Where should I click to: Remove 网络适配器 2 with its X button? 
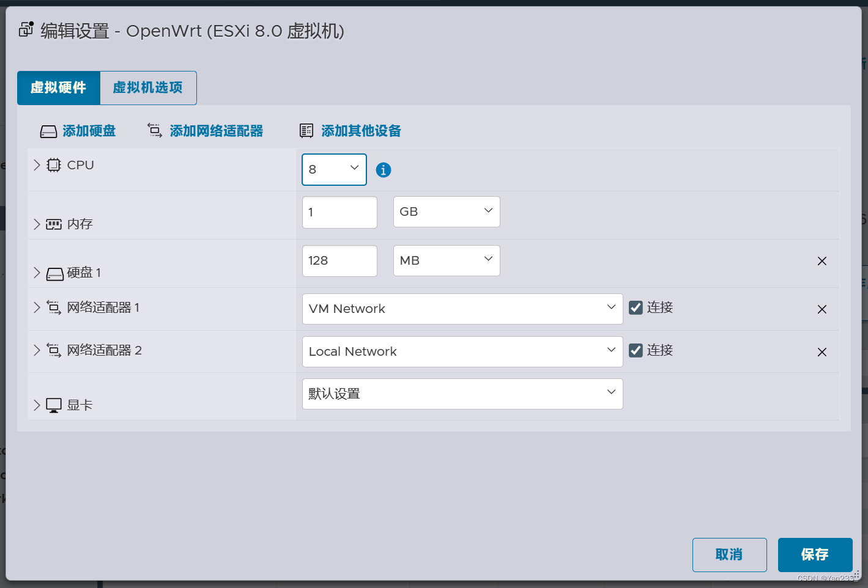tap(822, 351)
